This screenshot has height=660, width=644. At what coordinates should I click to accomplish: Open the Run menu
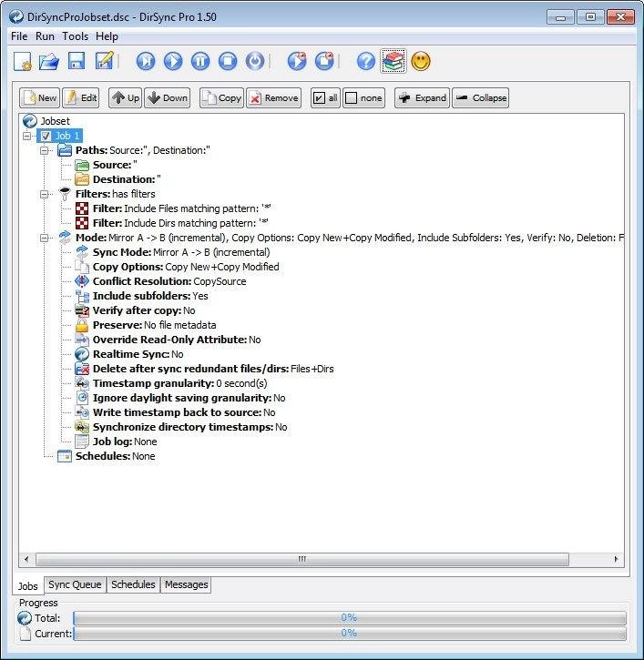pyautogui.click(x=45, y=36)
